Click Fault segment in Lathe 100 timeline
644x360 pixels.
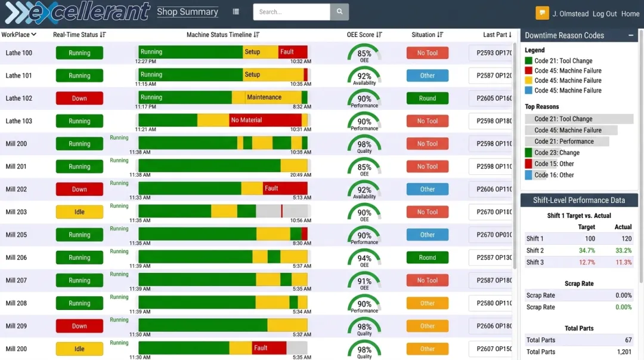(x=293, y=52)
